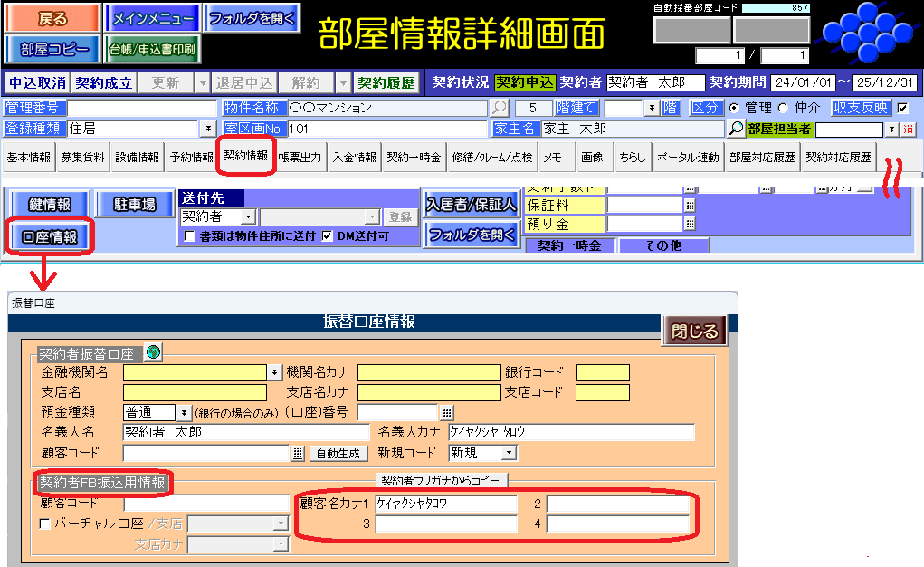This screenshot has width=924, height=567.
Task: Enable the 書類は物件住所に送付 checkbox
Action: point(190,236)
